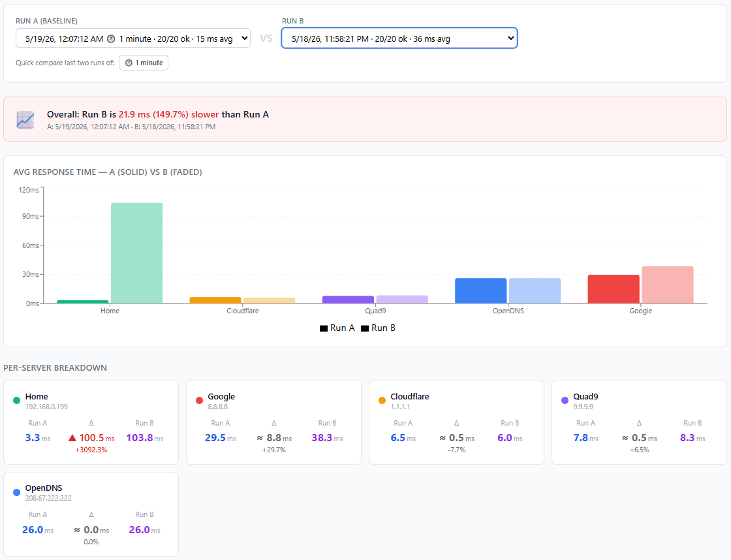Screen dimensions: 731x560
Task: Click the green Home server dot
Action: click(17, 400)
